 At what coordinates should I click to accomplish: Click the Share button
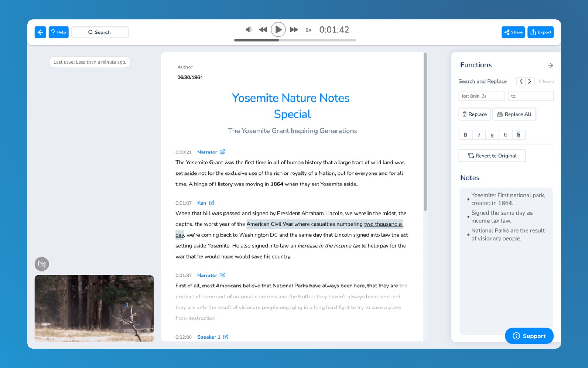(x=513, y=32)
